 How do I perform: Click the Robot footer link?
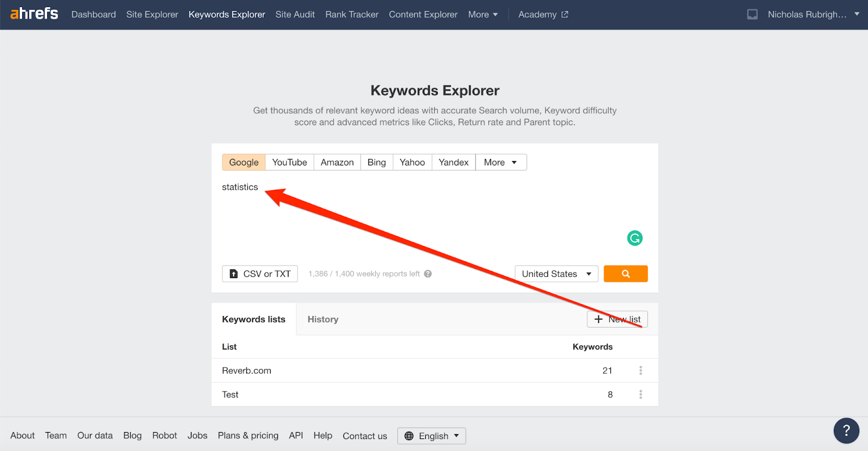(164, 435)
